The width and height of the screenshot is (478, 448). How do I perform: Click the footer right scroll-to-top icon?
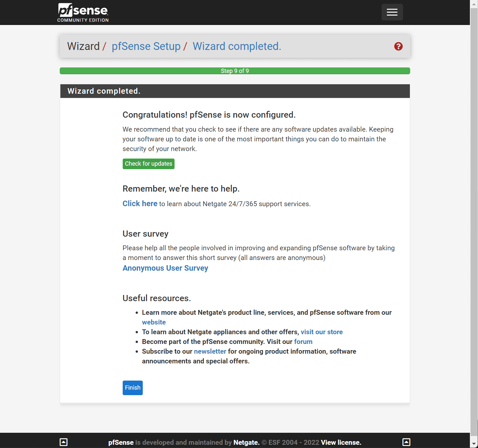[x=406, y=442]
